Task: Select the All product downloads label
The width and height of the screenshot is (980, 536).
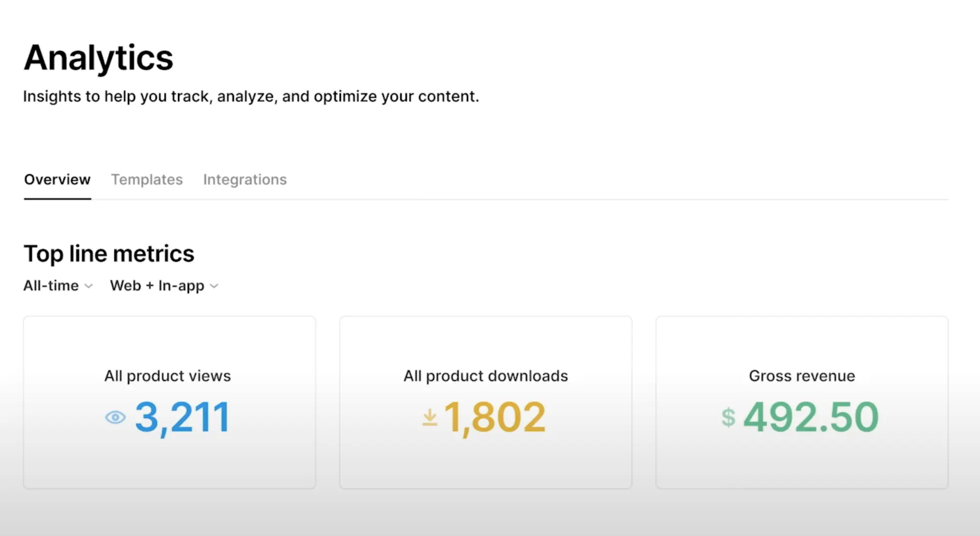Action: (486, 376)
